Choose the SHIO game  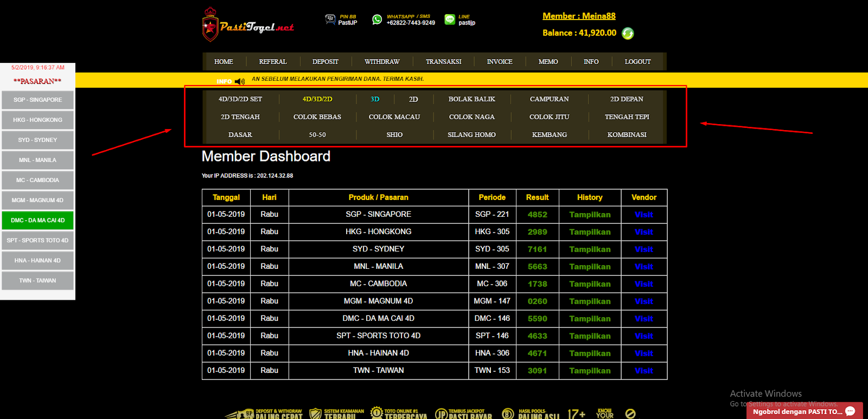(394, 135)
